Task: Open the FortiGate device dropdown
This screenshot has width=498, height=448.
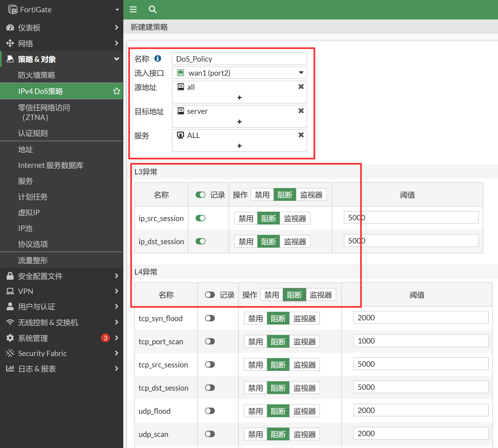Action: (x=117, y=10)
